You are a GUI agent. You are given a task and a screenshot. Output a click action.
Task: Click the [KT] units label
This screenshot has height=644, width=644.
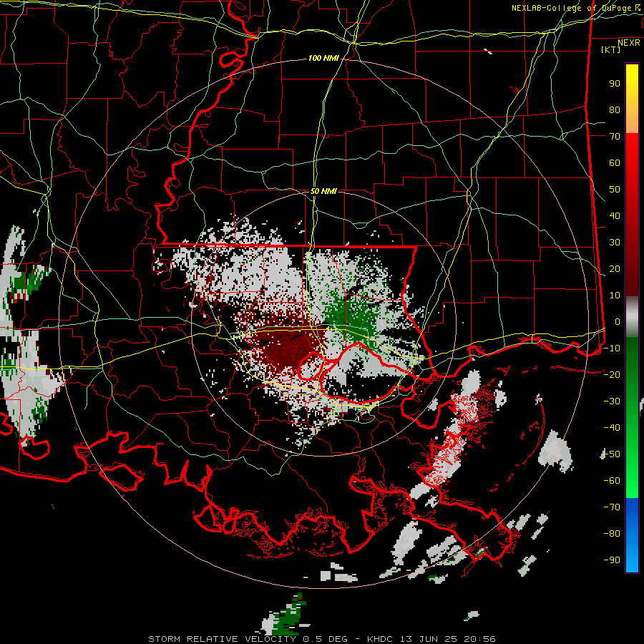click(610, 49)
